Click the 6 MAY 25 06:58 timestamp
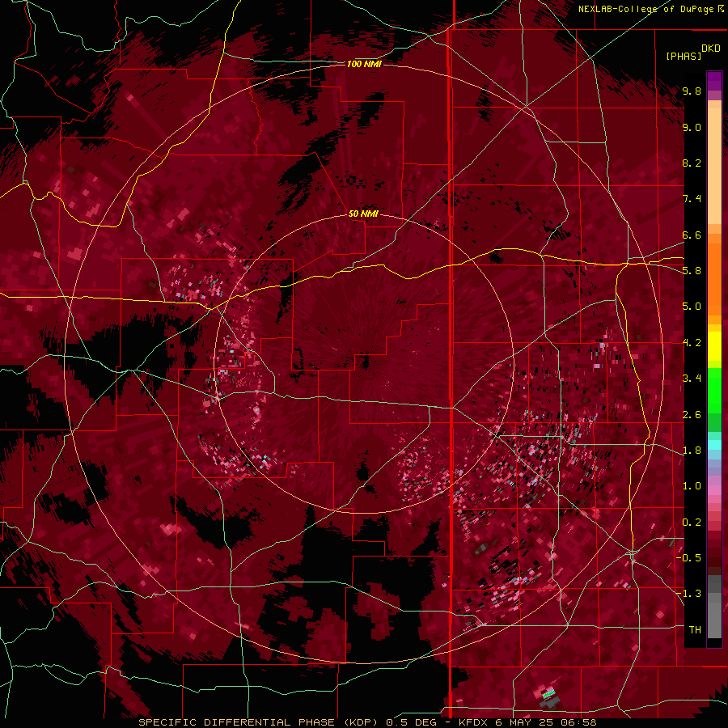Viewport: 728px width, 728px height. coord(545,722)
